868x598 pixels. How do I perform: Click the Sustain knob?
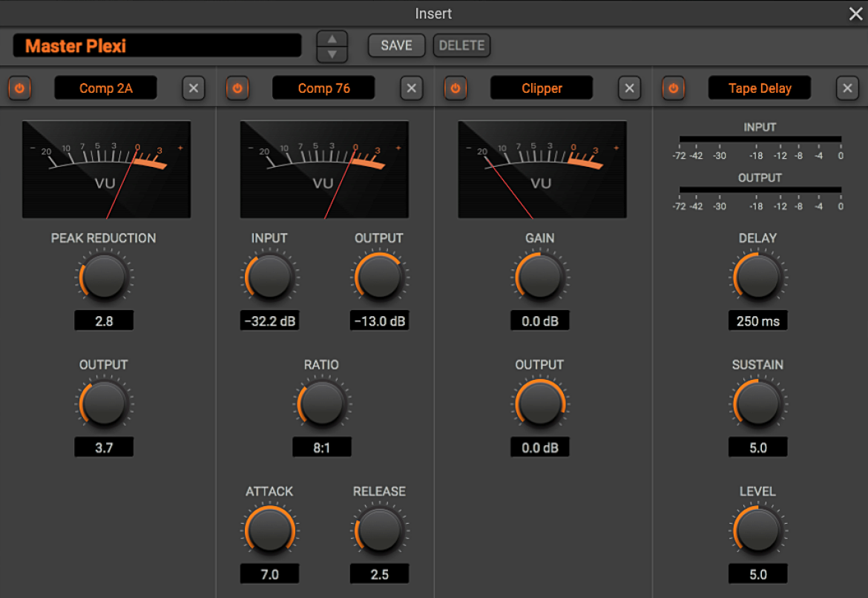758,404
